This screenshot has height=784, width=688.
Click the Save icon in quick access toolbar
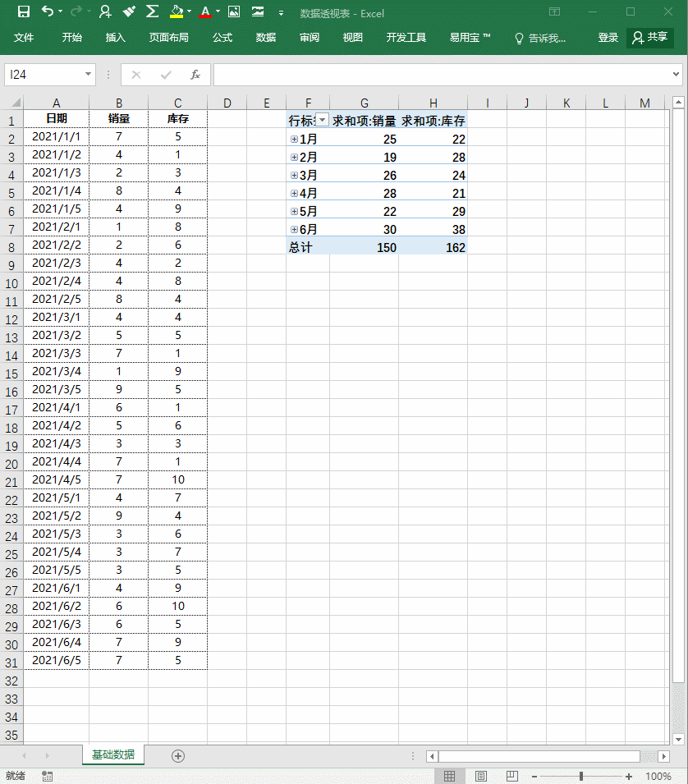click(x=24, y=11)
